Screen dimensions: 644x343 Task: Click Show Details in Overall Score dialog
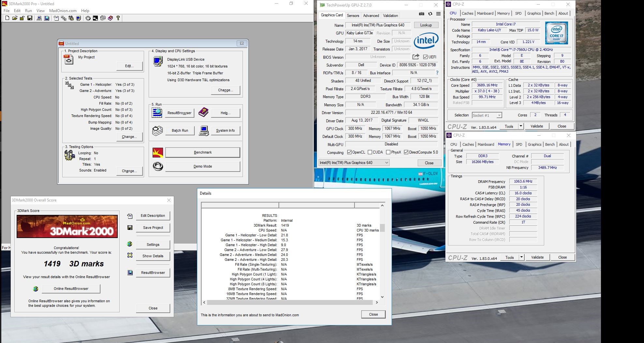pyautogui.click(x=153, y=256)
